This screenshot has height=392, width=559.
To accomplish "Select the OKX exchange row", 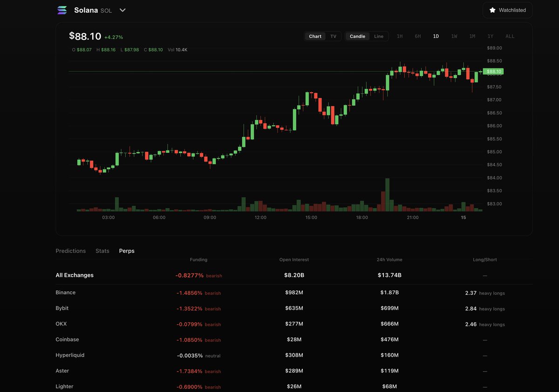I will click(294, 324).
